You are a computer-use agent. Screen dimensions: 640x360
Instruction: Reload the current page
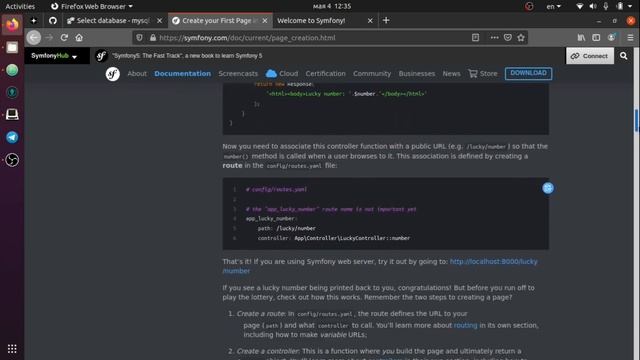click(x=64, y=38)
